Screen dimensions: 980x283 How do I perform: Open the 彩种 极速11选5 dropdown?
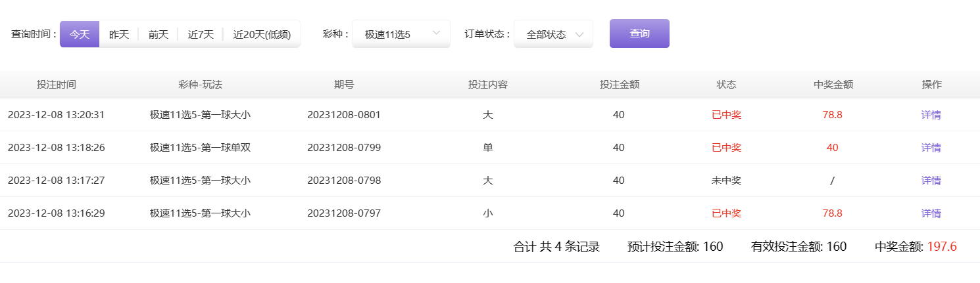point(393,34)
